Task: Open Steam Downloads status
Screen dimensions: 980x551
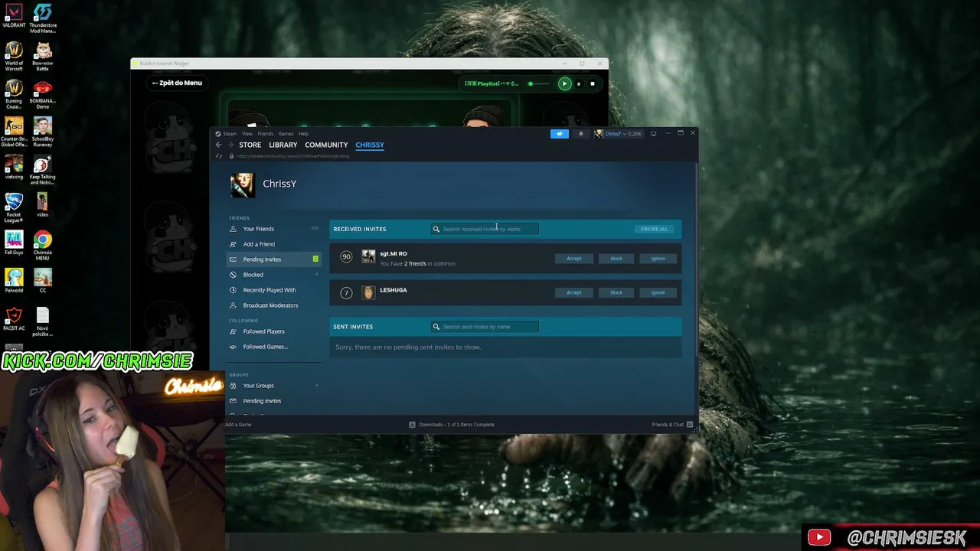Action: pyautogui.click(x=452, y=425)
